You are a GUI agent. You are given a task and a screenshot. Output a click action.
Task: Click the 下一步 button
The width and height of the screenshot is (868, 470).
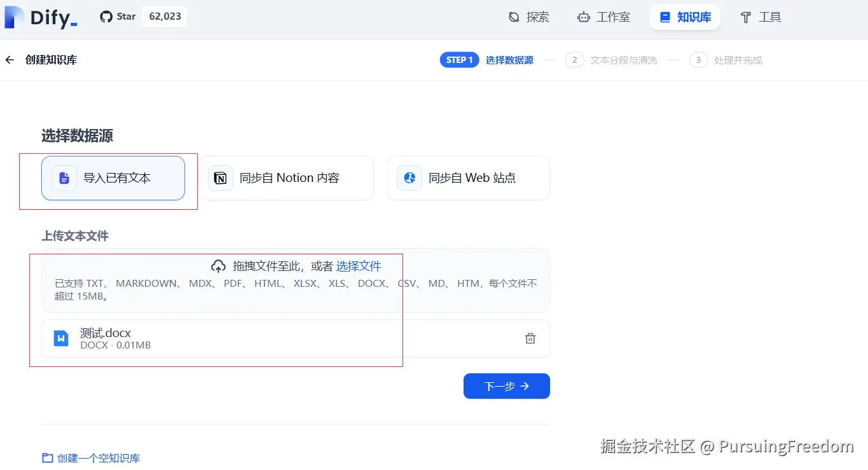pyautogui.click(x=507, y=386)
